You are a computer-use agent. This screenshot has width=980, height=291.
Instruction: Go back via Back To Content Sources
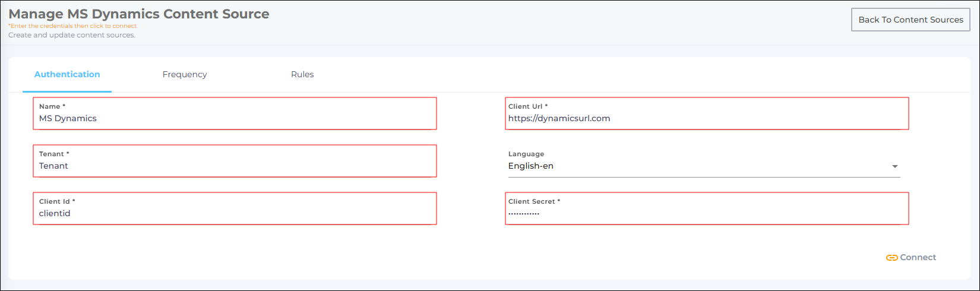(x=911, y=20)
